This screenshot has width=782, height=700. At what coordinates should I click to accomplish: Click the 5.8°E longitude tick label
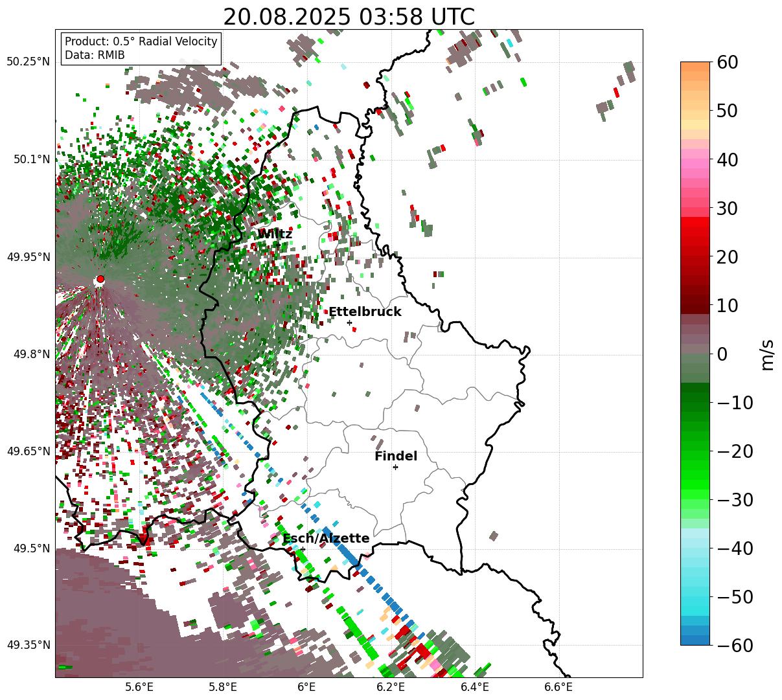(x=223, y=687)
